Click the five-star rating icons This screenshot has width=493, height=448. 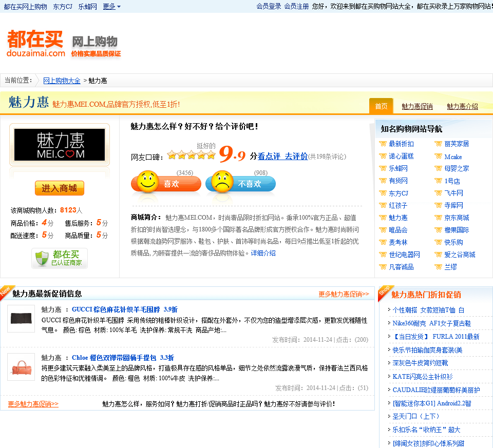191,155
